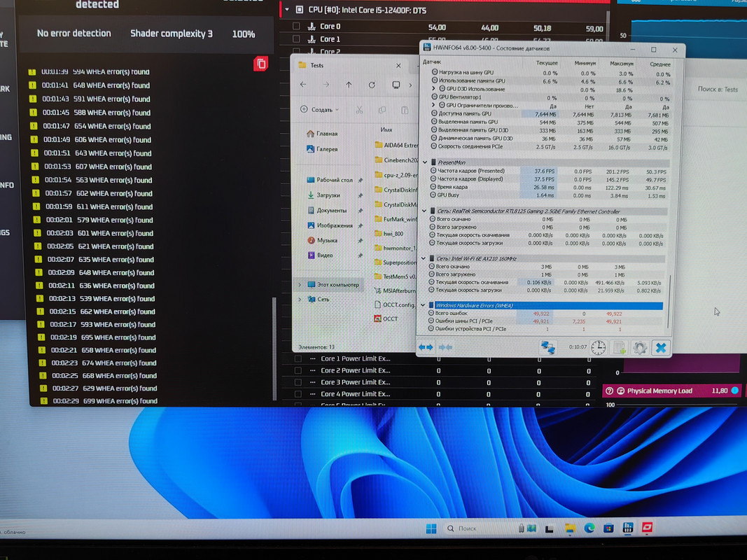The width and height of the screenshot is (747, 560).
Task: Go up one folder level in Explorer
Action: [349, 84]
